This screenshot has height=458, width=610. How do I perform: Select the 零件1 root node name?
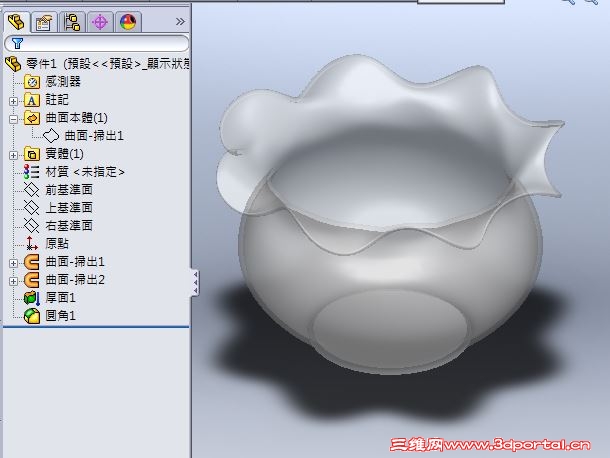coord(107,63)
